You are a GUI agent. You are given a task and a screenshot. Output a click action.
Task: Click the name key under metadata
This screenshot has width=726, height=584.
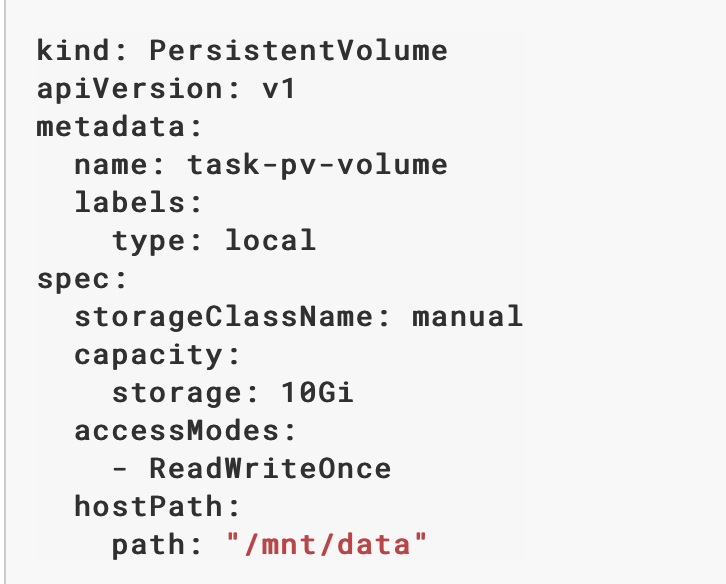point(111,165)
